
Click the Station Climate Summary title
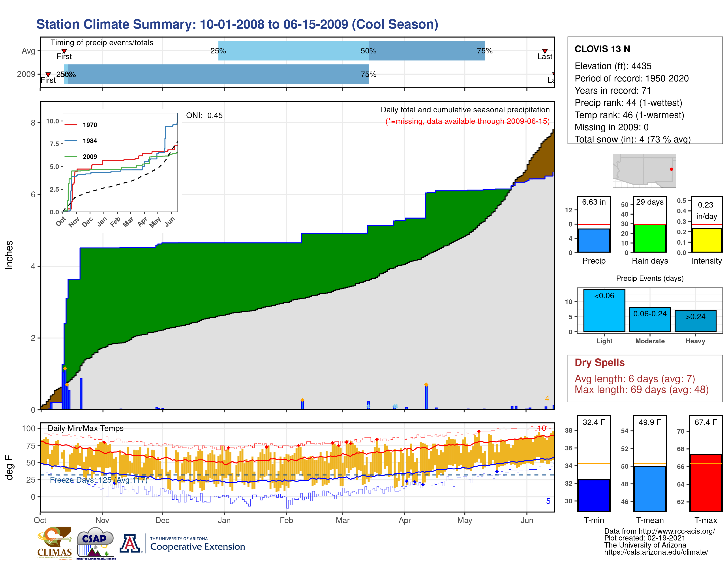pos(237,24)
